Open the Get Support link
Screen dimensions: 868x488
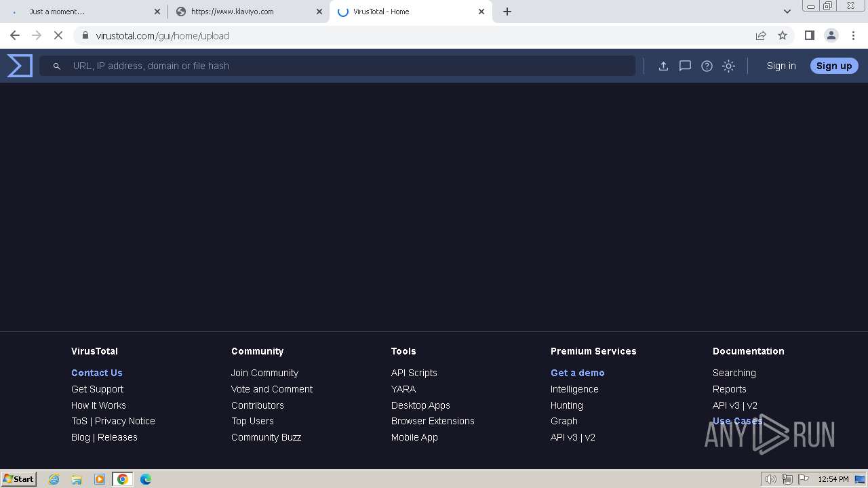(98, 389)
